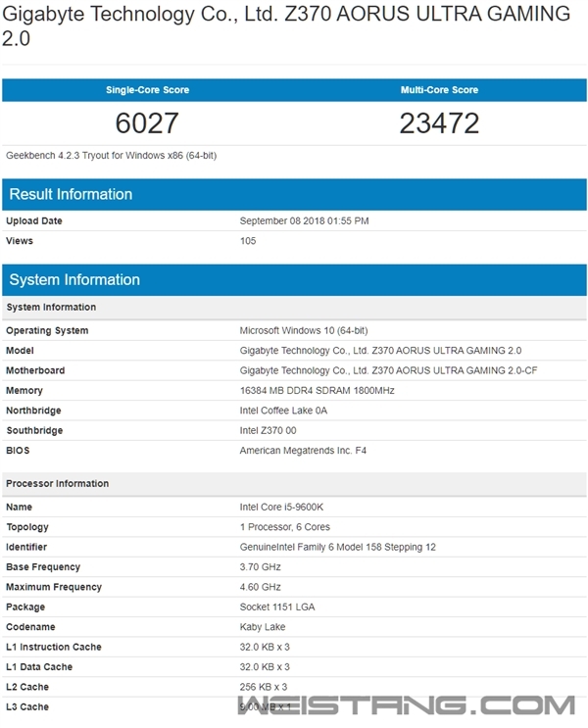Click the Operating System label
588x728 pixels.
47,330
